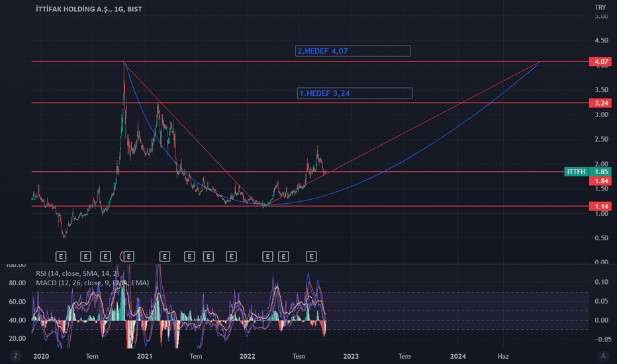The width and height of the screenshot is (617, 364).
Task: Click the leftmost earnings E marker
Action: [61, 257]
